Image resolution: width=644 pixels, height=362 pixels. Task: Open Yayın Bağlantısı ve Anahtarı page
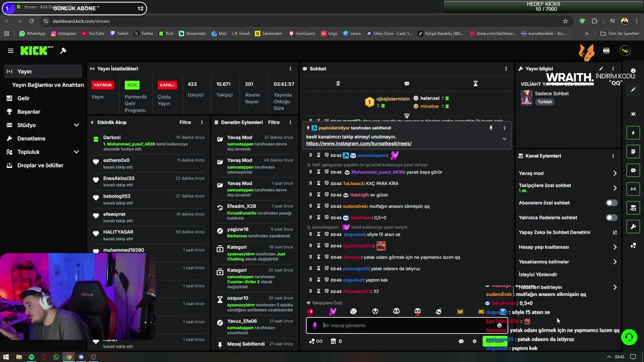tap(48, 85)
